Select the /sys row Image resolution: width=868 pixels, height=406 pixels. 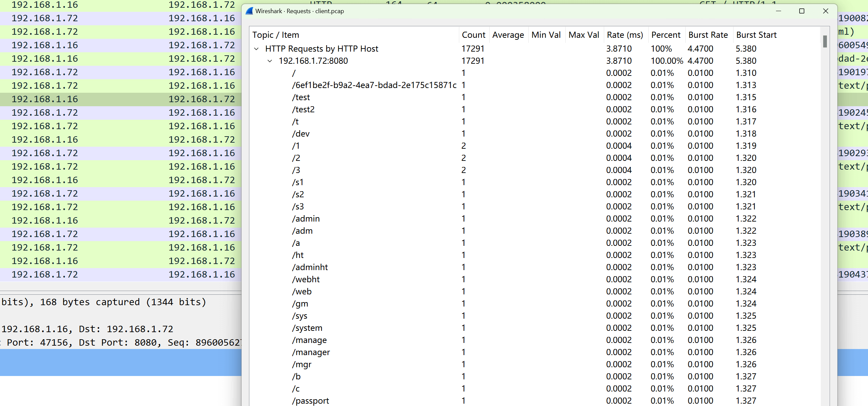(x=536, y=316)
